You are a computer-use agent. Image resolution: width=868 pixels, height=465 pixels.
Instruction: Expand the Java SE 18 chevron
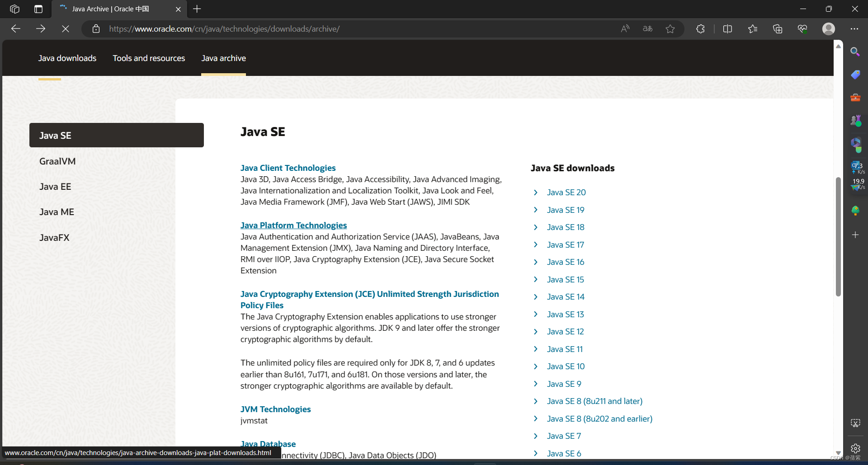click(536, 227)
